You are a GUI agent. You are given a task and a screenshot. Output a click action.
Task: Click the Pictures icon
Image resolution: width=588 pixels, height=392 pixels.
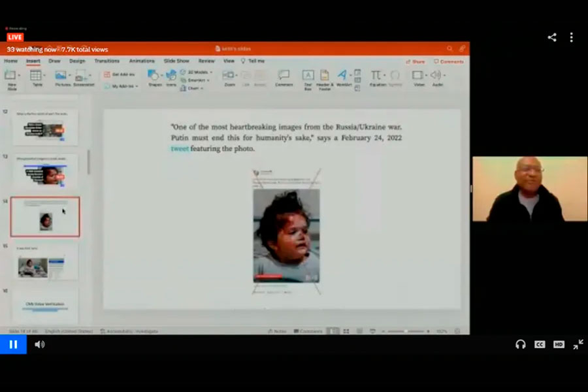pos(61,75)
